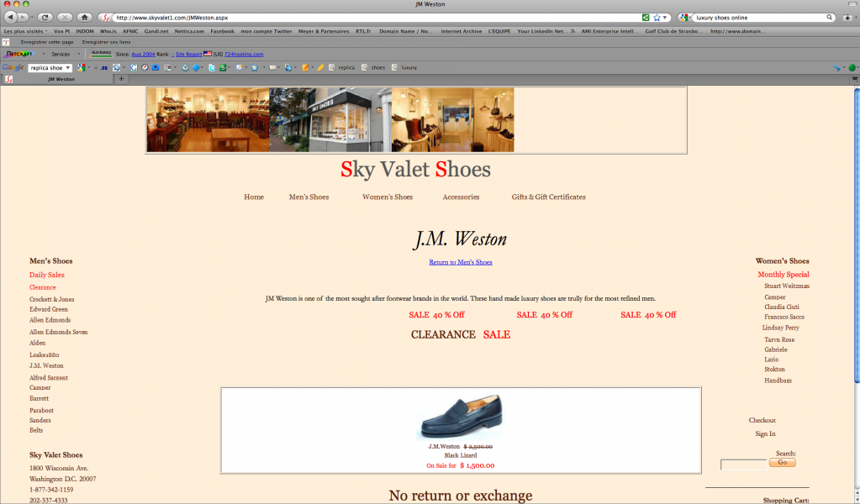Image resolution: width=860 pixels, height=504 pixels.
Task: Open Home in the site navigation
Action: click(x=254, y=197)
